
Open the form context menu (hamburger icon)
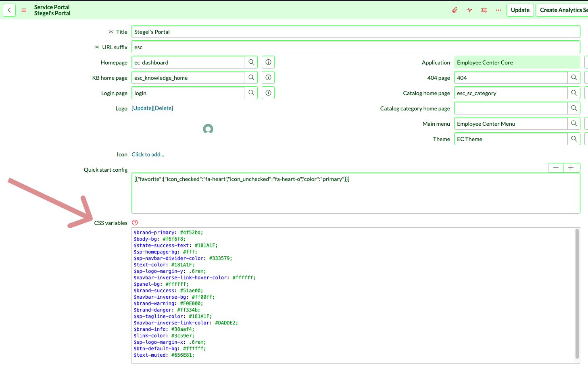tap(24, 10)
